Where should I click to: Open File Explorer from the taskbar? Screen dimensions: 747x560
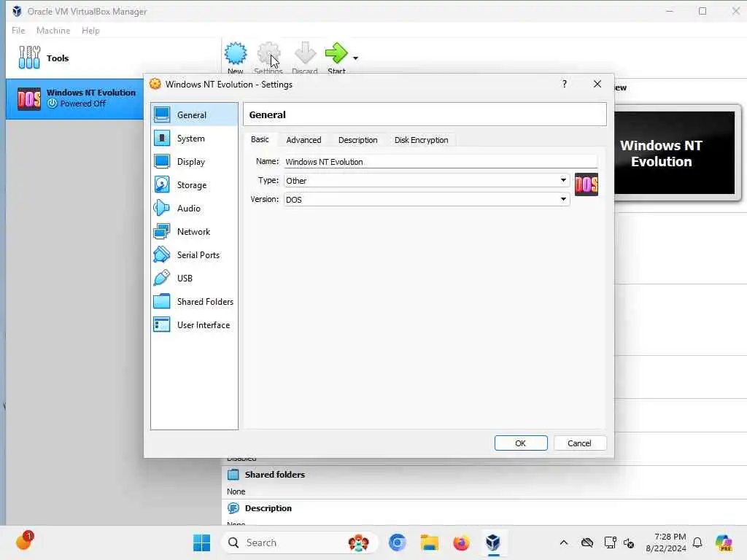pos(429,542)
